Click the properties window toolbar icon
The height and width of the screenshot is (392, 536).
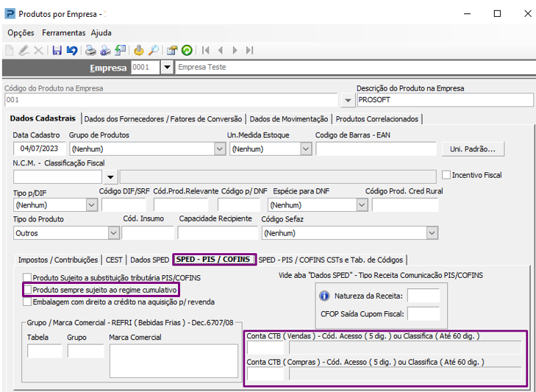172,51
